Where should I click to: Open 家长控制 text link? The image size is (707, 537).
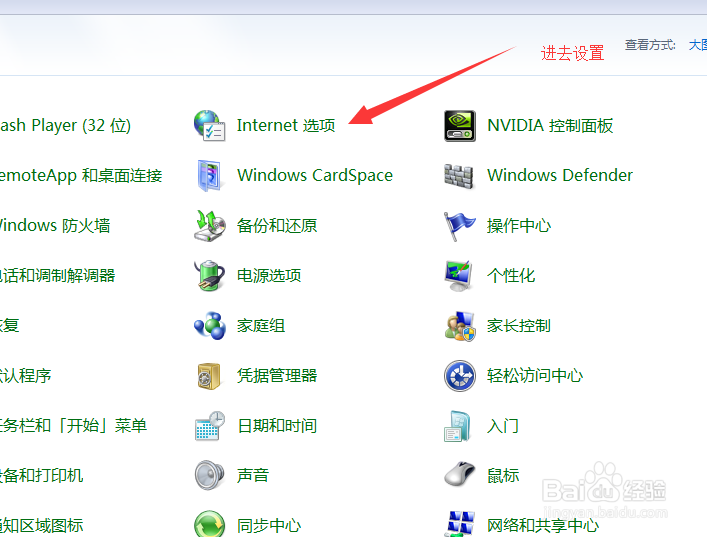pyautogui.click(x=519, y=326)
